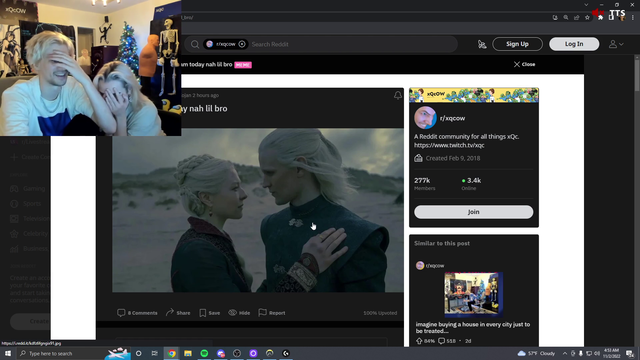Join the r/xqcow community
The height and width of the screenshot is (360, 640).
point(473,212)
